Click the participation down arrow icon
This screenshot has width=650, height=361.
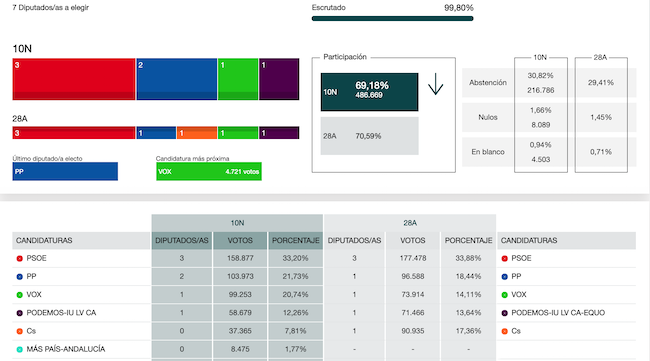(435, 84)
